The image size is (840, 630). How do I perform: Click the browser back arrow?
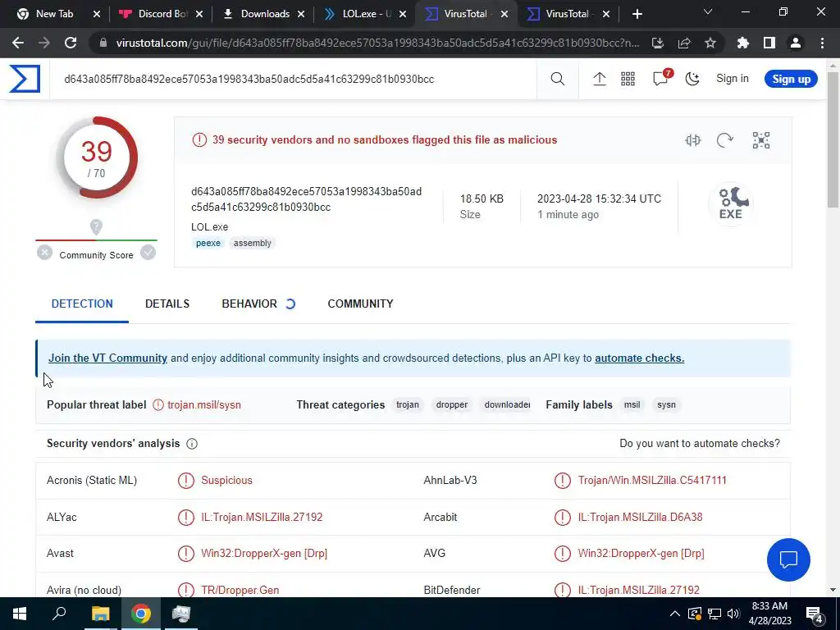[18, 43]
